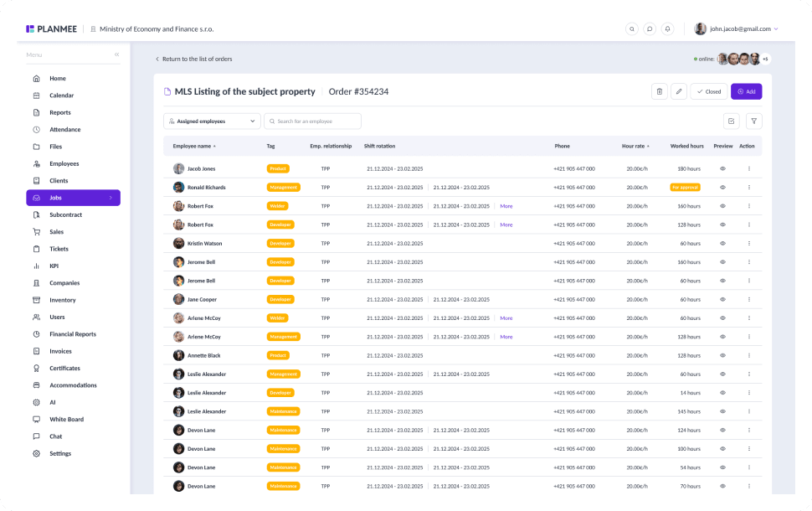The width and height of the screenshot is (812, 511).
Task: Click the For approval badge on Ronald Richards's row
Action: coord(685,188)
